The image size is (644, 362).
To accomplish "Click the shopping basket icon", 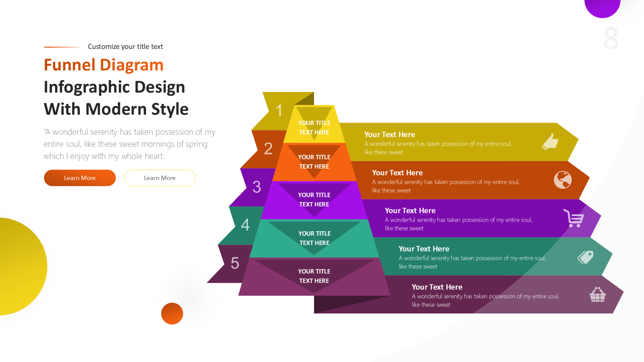I will pos(597,295).
